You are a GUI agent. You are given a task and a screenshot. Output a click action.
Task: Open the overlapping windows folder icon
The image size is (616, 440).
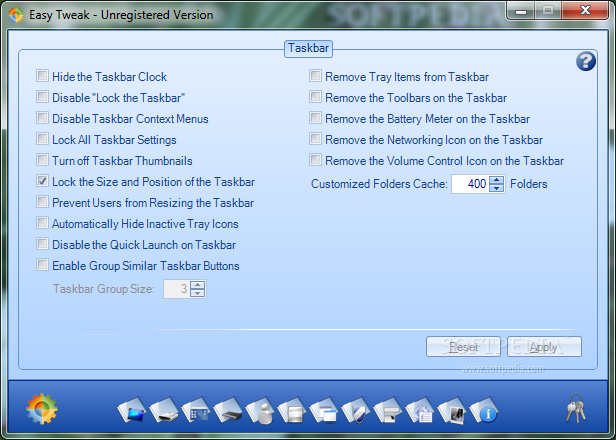(x=324, y=410)
